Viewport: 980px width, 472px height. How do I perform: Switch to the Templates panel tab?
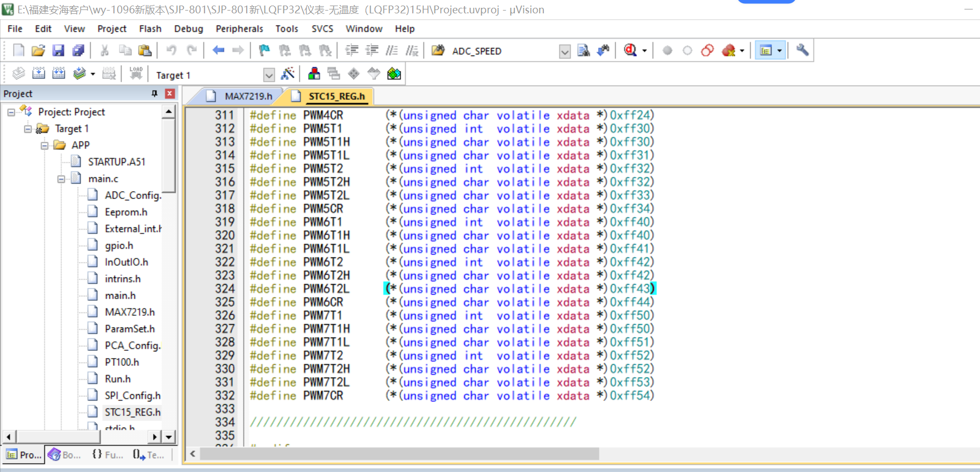click(x=148, y=455)
